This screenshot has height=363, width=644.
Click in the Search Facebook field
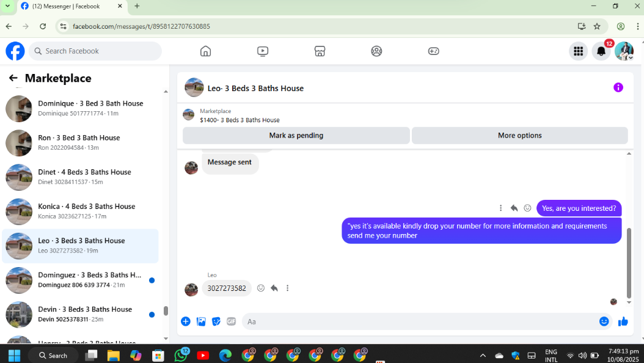coord(95,51)
